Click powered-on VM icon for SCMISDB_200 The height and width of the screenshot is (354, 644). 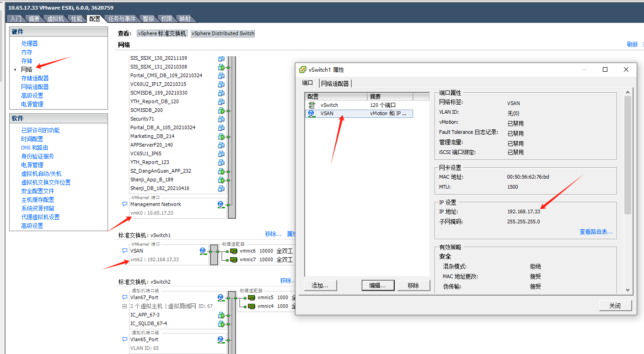[221, 111]
